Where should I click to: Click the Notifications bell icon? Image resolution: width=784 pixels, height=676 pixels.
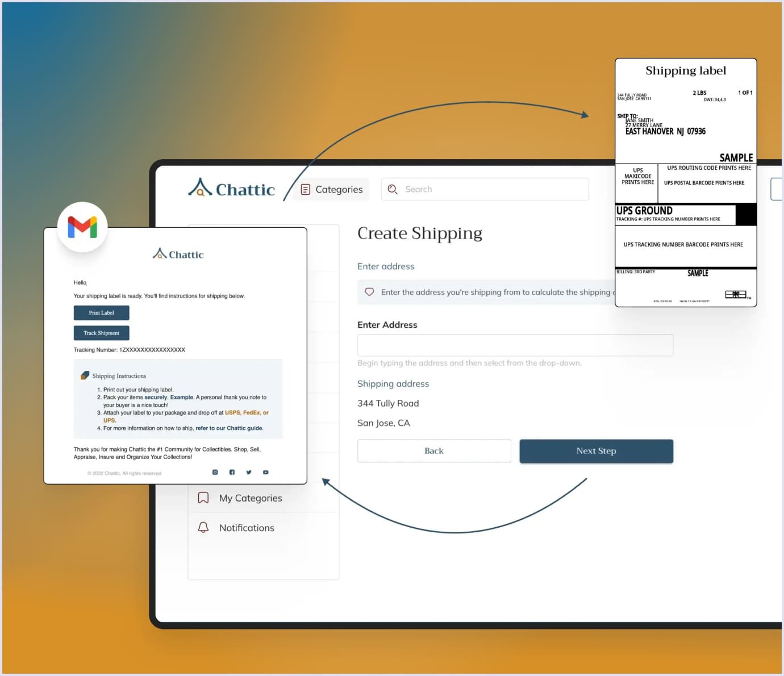tap(203, 528)
